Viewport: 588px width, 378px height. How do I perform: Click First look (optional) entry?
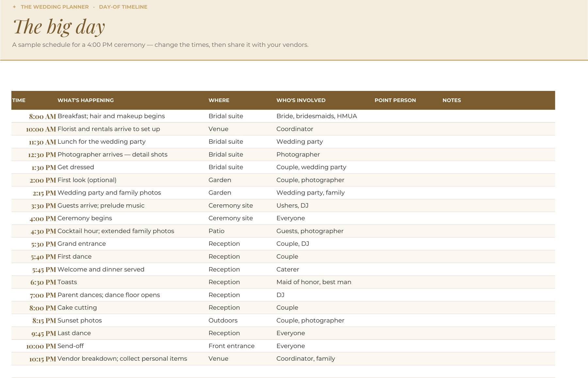tap(87, 180)
